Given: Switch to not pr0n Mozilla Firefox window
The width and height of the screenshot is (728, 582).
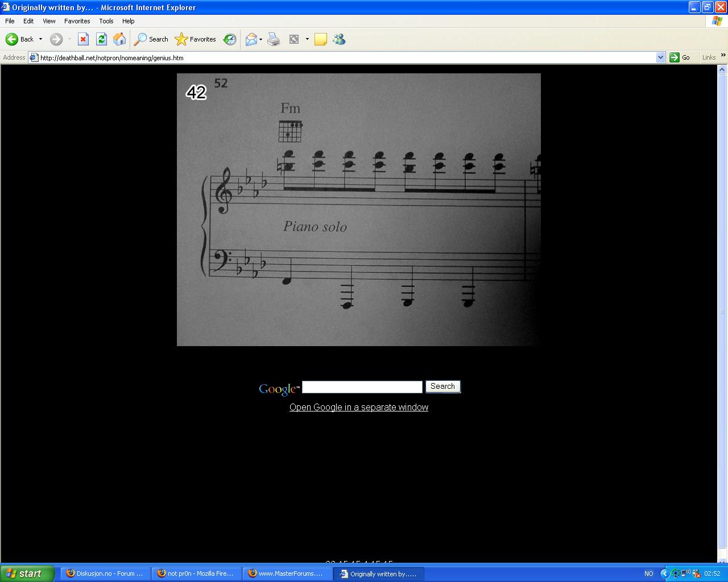Looking at the screenshot, I should pyautogui.click(x=196, y=573).
